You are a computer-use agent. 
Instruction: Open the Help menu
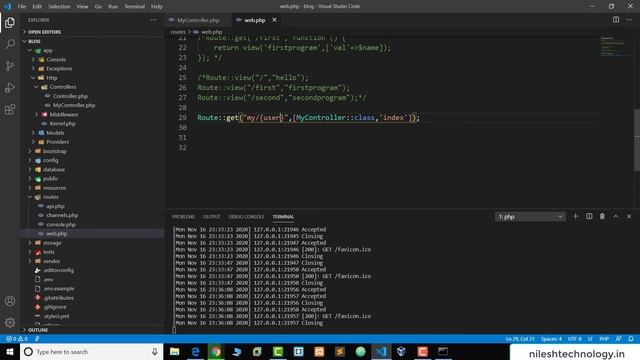[x=157, y=7]
